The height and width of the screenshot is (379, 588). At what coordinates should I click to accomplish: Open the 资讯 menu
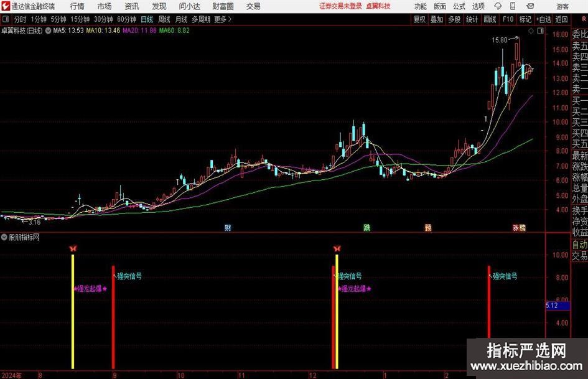[132, 6]
